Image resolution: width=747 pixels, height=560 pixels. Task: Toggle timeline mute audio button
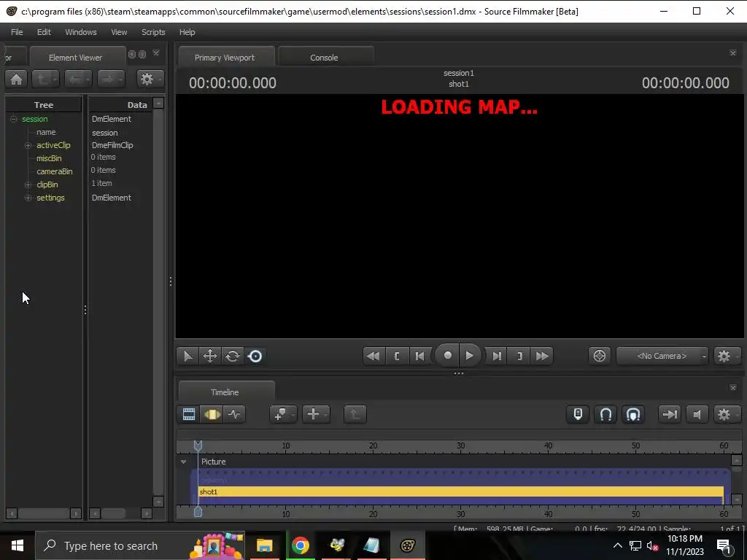(x=697, y=414)
